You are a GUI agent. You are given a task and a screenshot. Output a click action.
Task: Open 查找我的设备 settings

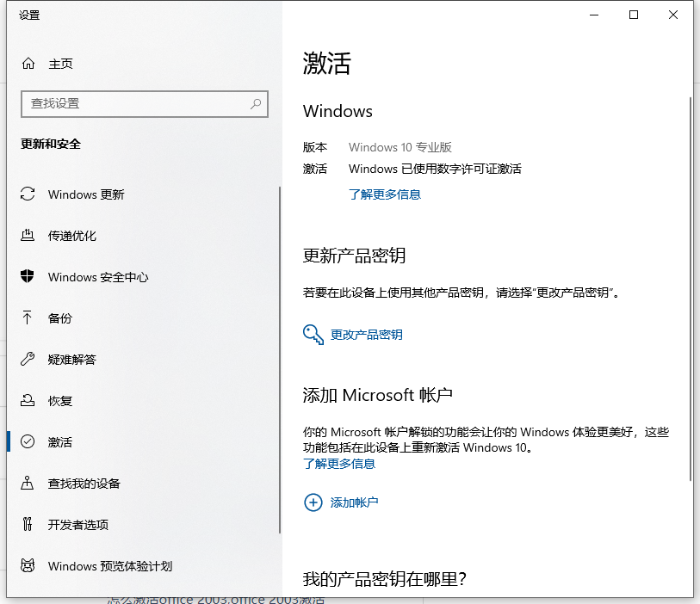[84, 483]
